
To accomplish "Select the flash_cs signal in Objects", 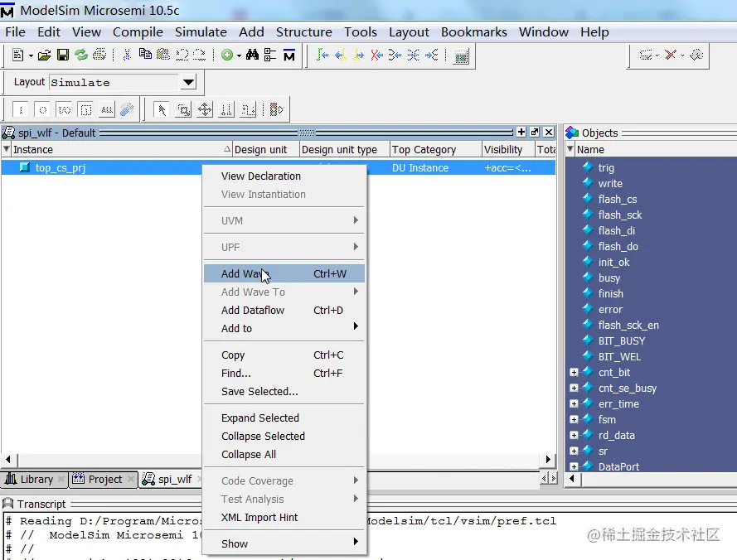I will pyautogui.click(x=617, y=199).
